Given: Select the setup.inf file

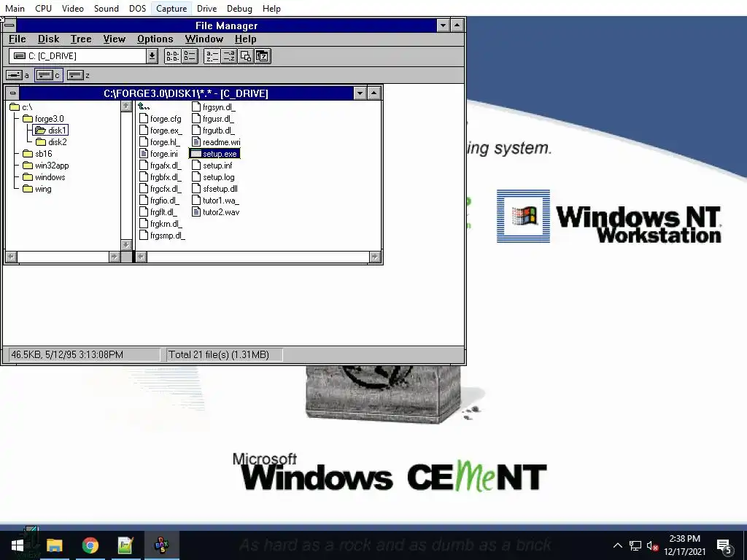Looking at the screenshot, I should 212,166.
